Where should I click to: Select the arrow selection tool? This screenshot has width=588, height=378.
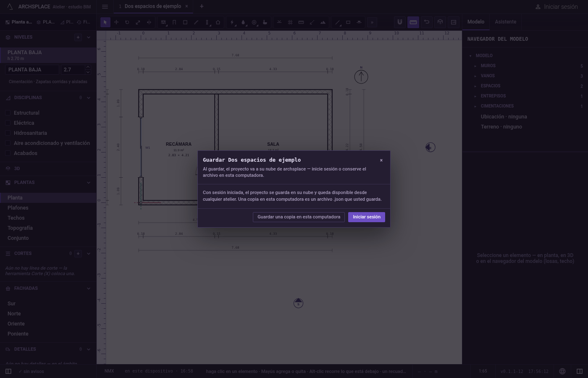(x=105, y=22)
